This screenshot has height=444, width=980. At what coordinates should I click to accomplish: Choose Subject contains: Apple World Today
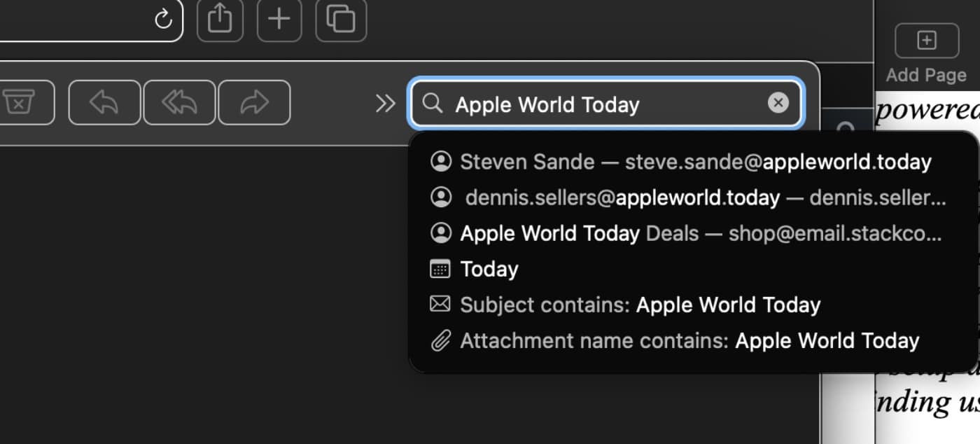[639, 305]
